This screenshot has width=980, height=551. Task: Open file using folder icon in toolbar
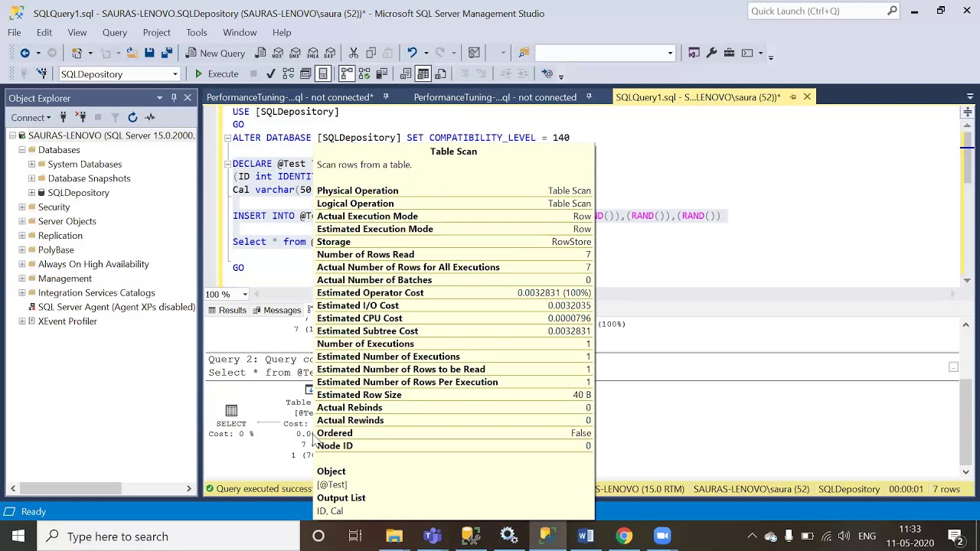click(131, 53)
